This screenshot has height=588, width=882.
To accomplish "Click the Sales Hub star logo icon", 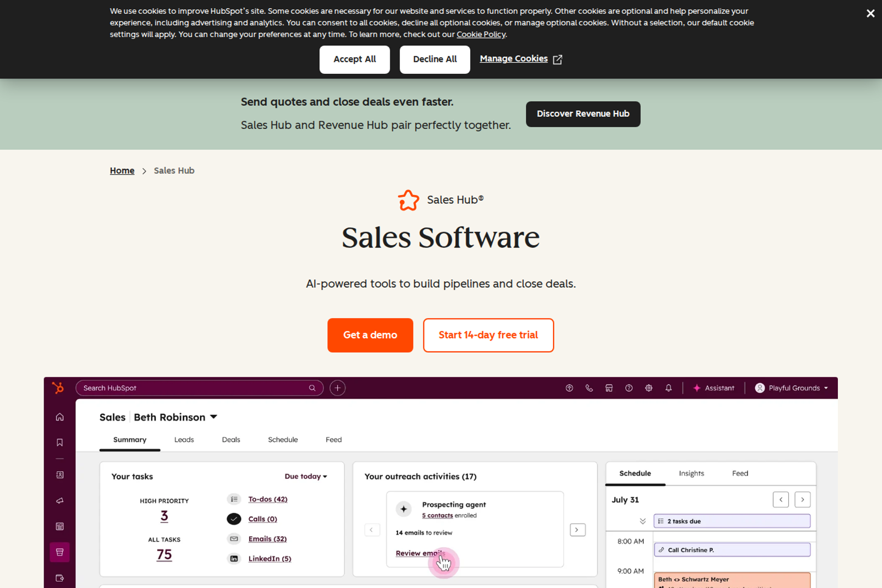I will point(408,200).
